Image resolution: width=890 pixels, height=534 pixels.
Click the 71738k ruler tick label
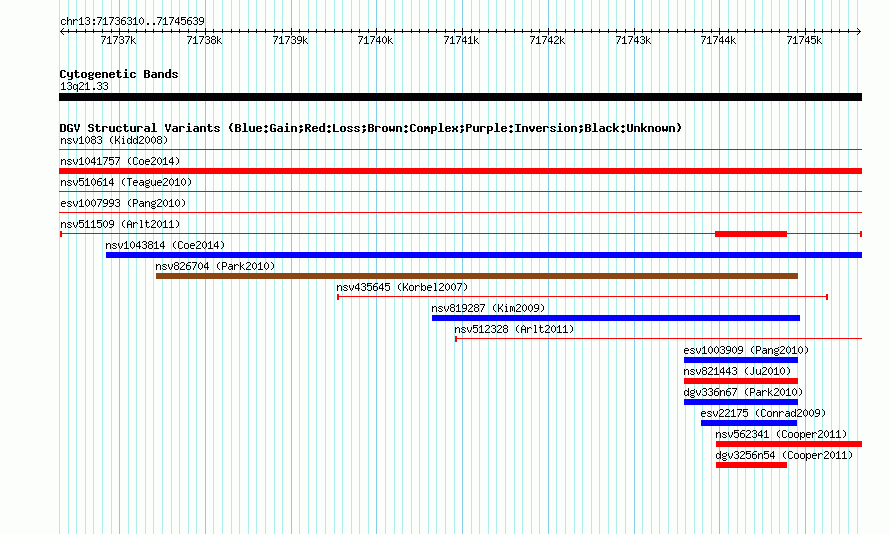click(x=204, y=40)
